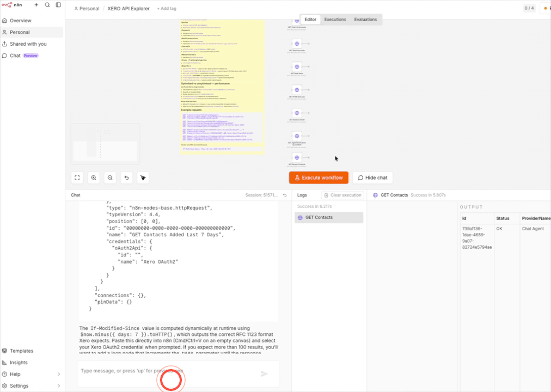This screenshot has height=392, width=551.
Task: Click the 0 / 4 counter badge
Action: (x=529, y=8)
